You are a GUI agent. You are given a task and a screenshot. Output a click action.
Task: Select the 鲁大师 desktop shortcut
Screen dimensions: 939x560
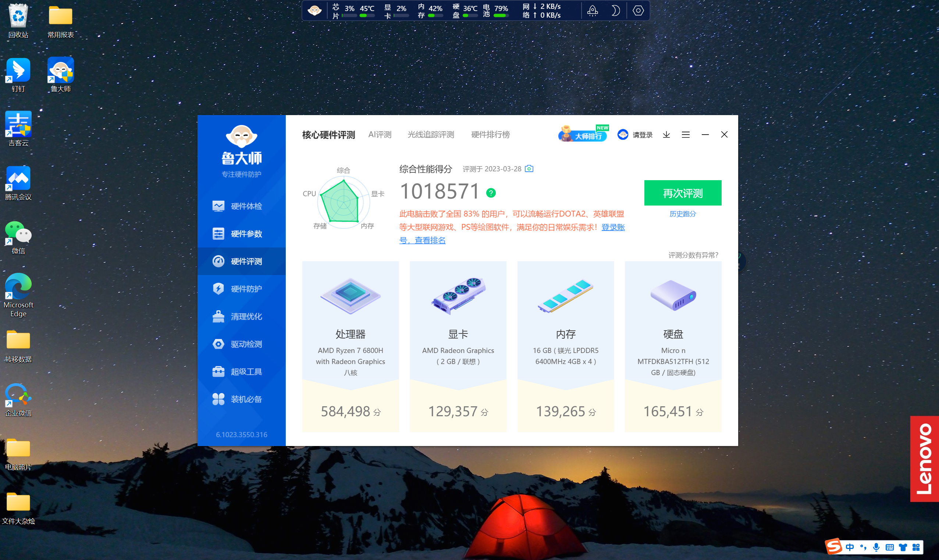click(60, 75)
